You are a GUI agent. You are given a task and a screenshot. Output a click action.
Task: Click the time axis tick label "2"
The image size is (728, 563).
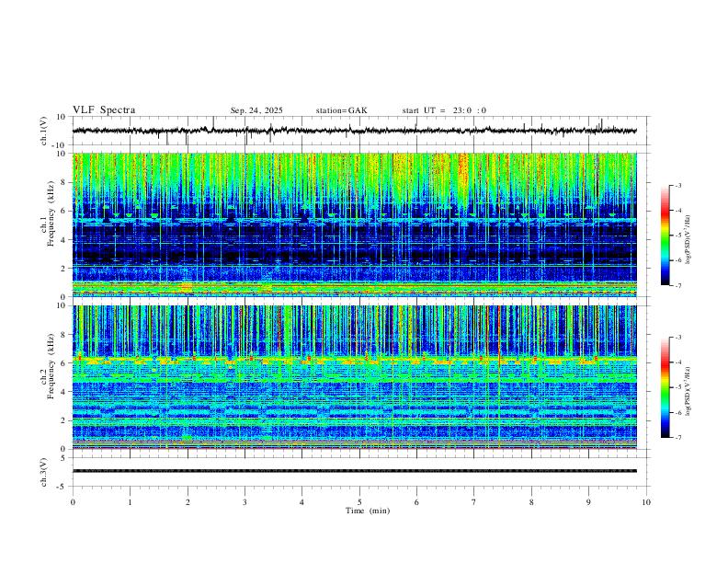point(188,502)
